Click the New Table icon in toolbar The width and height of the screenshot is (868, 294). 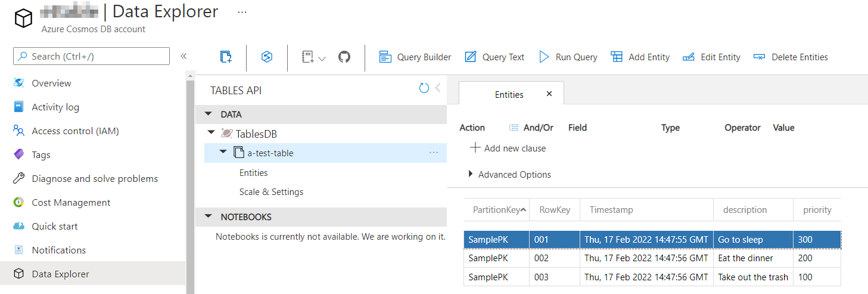(226, 57)
